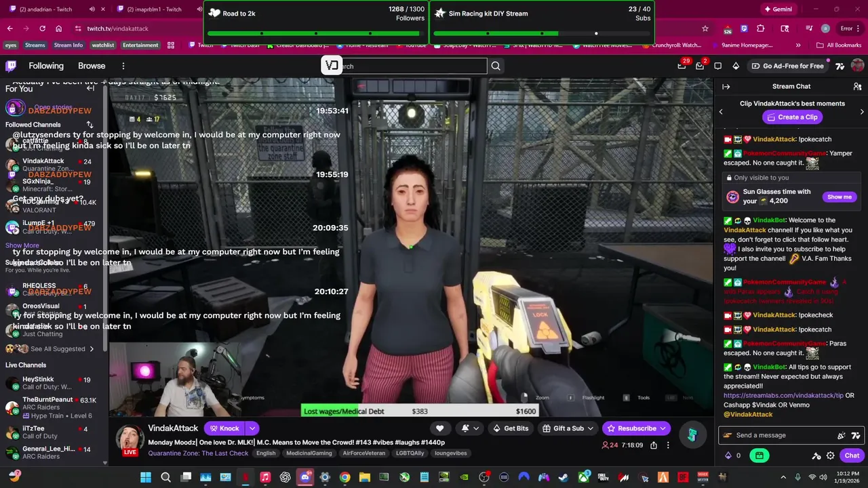This screenshot has width=868, height=488.
Task: Expand the Gift a Sub dropdown arrow
Action: click(590, 428)
